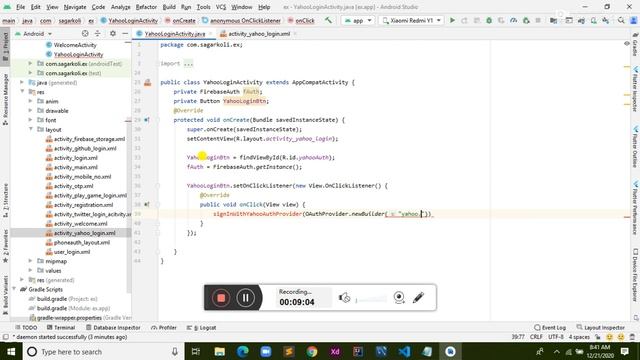Image resolution: width=640 pixels, height=360 pixels.
Task: Click the read-only lock icon in status bar
Action: [x=598, y=337]
